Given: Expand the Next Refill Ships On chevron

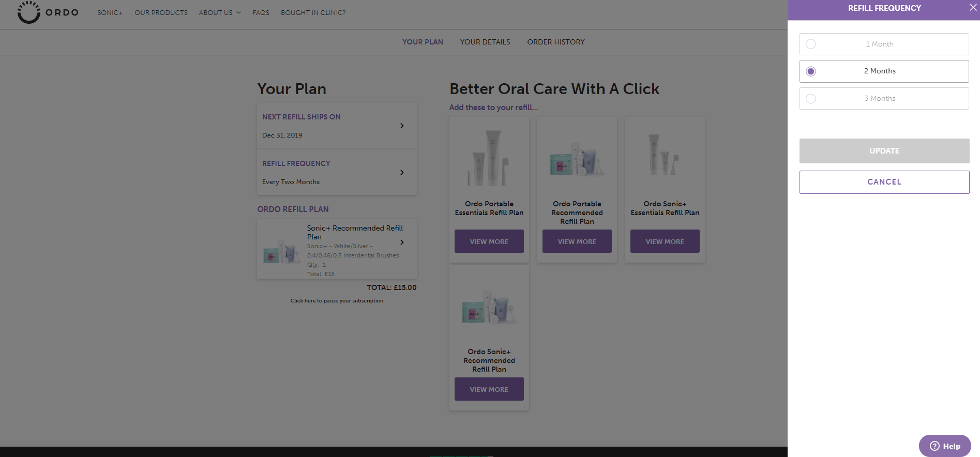Looking at the screenshot, I should (x=402, y=126).
